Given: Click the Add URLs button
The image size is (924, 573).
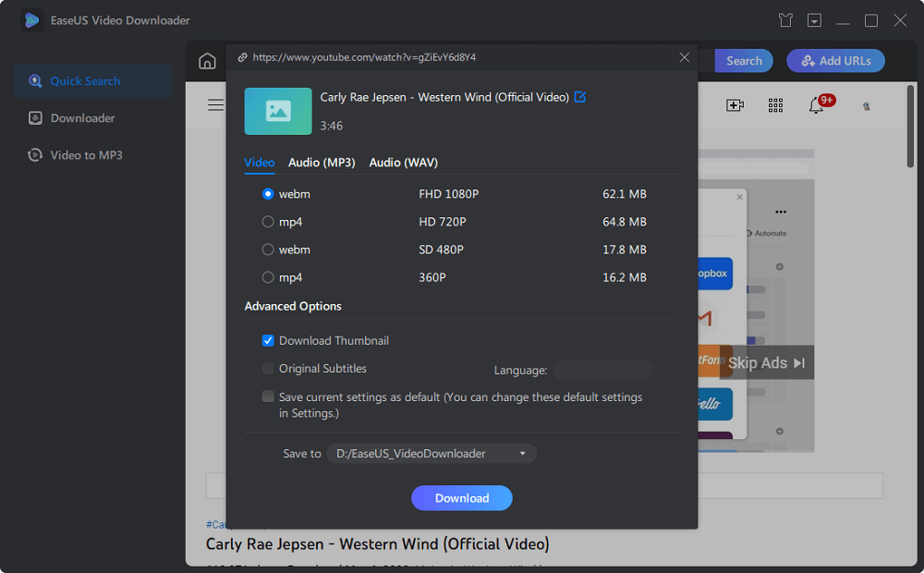Looking at the screenshot, I should pyautogui.click(x=835, y=61).
